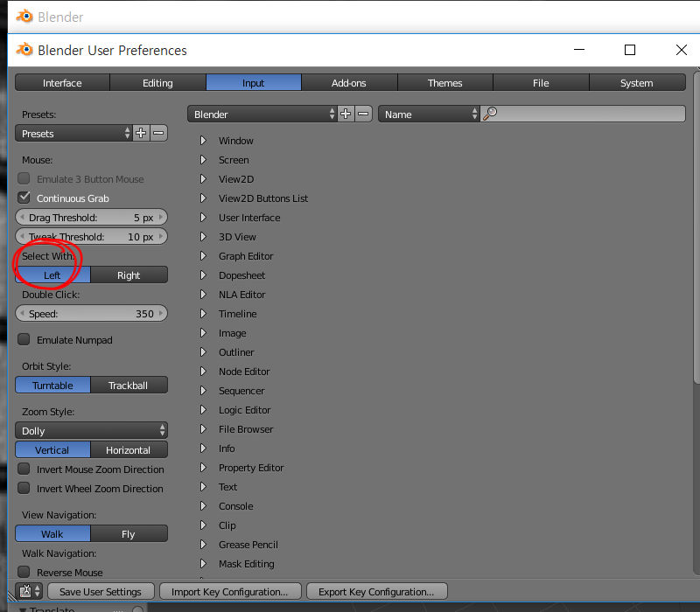Screen dimensions: 700x612
Task: Expand the Clip keymap section
Action: coord(203,525)
